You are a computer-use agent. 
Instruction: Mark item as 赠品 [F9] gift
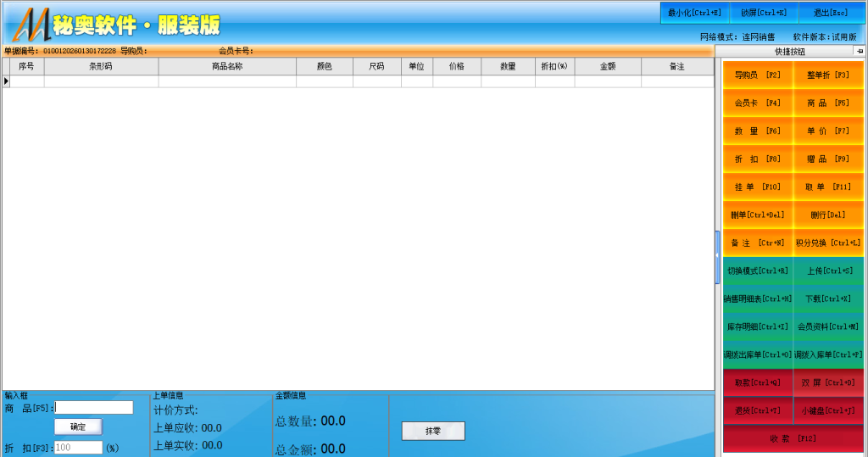coord(828,159)
